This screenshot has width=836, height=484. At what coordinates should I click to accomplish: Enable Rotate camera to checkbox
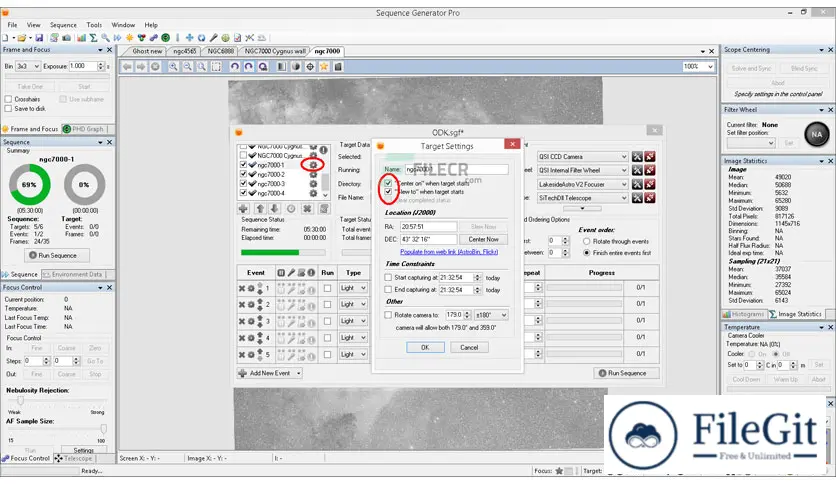(388, 315)
